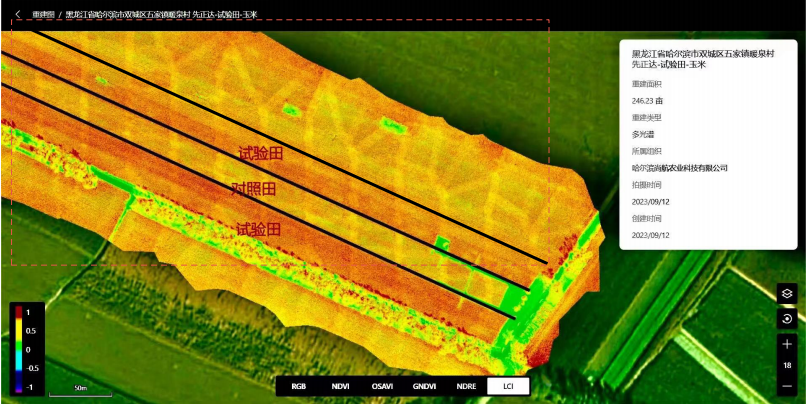
Task: Zoom out with the minus button
Action: pos(786,385)
